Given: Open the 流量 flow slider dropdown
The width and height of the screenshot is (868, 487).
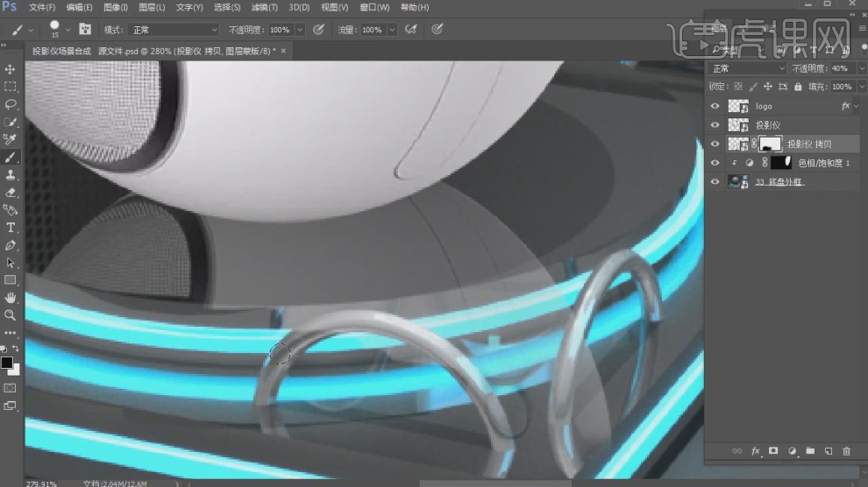Looking at the screenshot, I should (392, 30).
